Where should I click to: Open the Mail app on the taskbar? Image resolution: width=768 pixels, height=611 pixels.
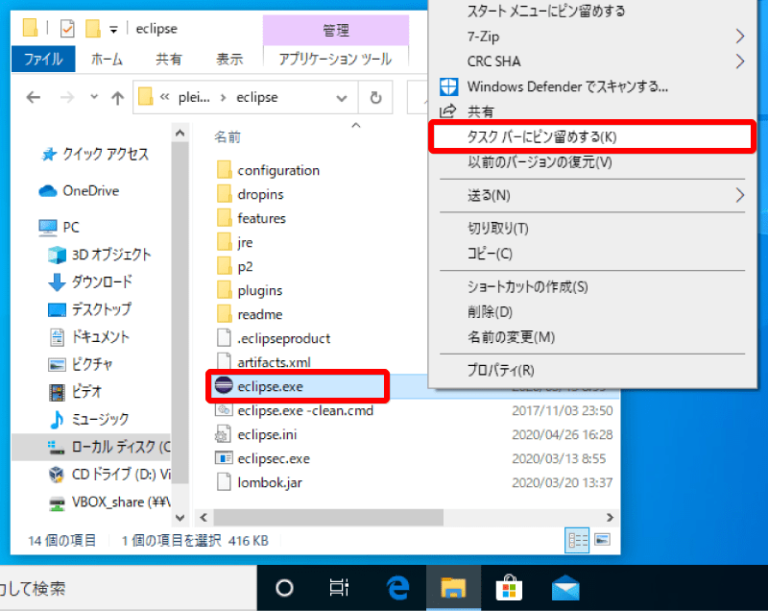566,587
